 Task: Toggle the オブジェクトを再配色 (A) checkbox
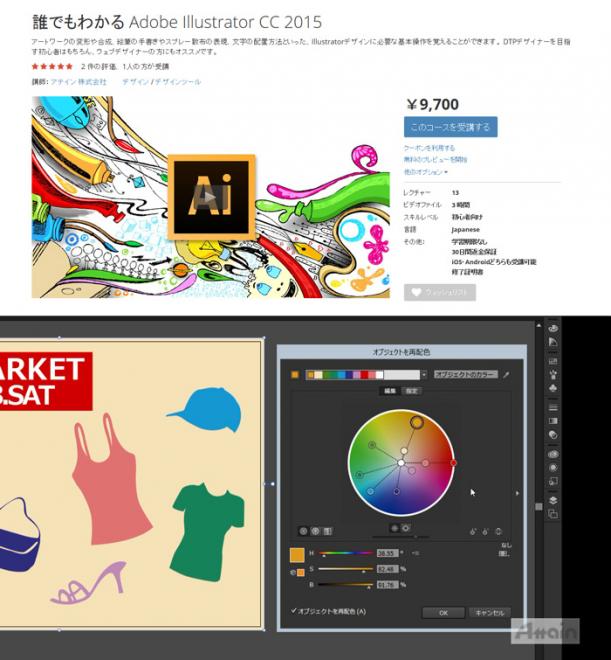point(293,611)
